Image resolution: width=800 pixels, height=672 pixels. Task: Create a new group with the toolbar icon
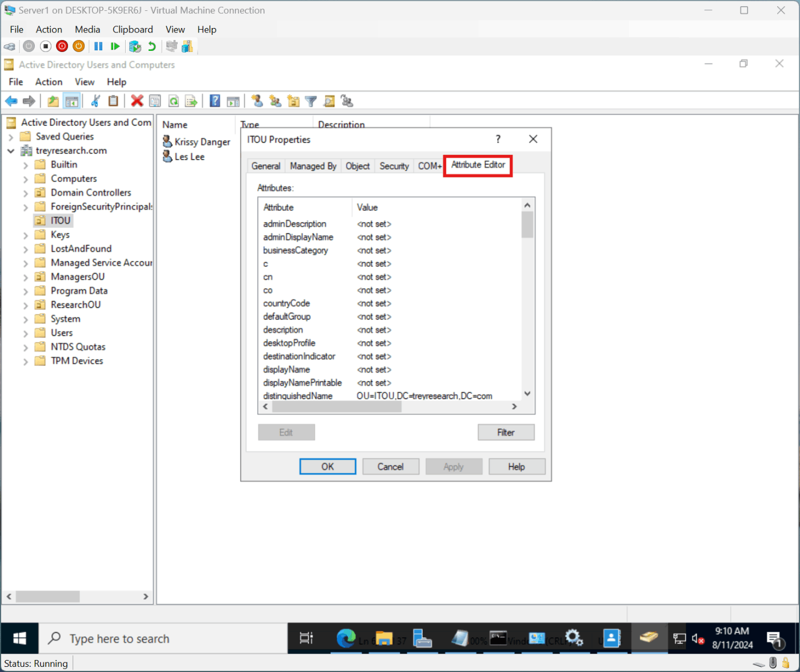pyautogui.click(x=275, y=101)
